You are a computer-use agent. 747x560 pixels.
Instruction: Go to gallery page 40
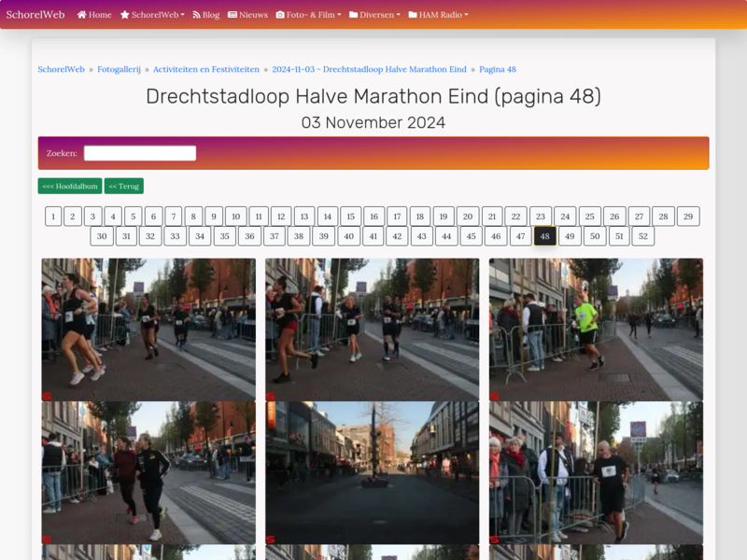click(x=348, y=236)
